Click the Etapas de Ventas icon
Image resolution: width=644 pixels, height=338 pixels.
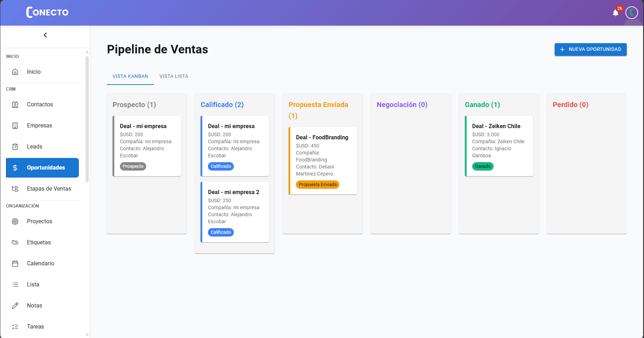[x=15, y=189]
